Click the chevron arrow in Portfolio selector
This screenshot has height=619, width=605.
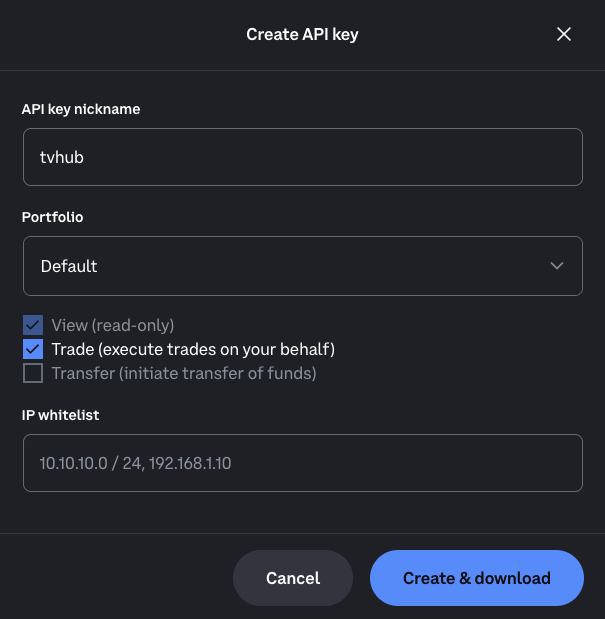tap(557, 266)
